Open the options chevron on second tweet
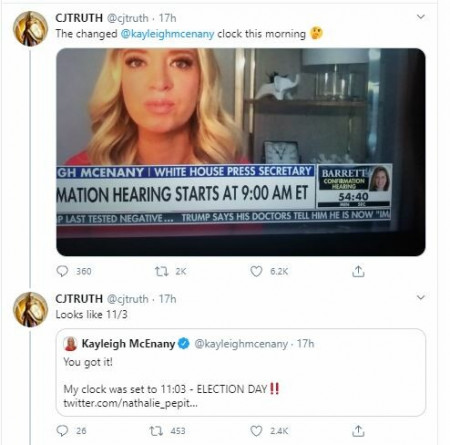The height and width of the screenshot is (445, 450). [421, 297]
